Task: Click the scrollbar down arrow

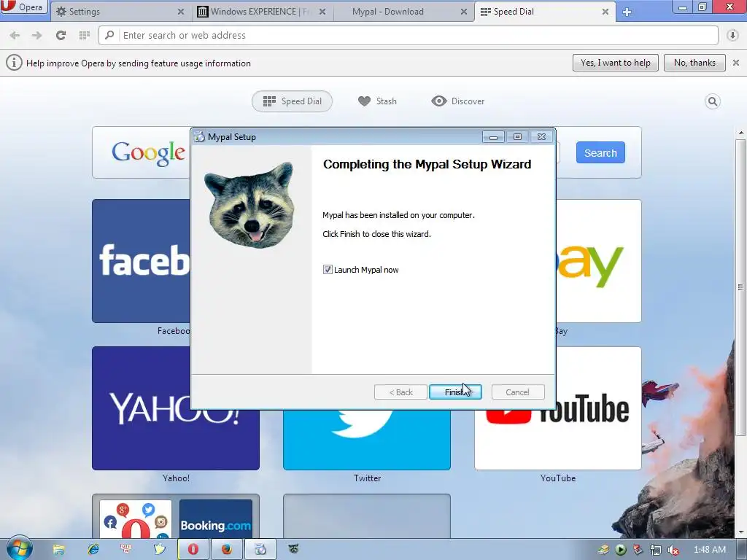Action: (x=740, y=532)
